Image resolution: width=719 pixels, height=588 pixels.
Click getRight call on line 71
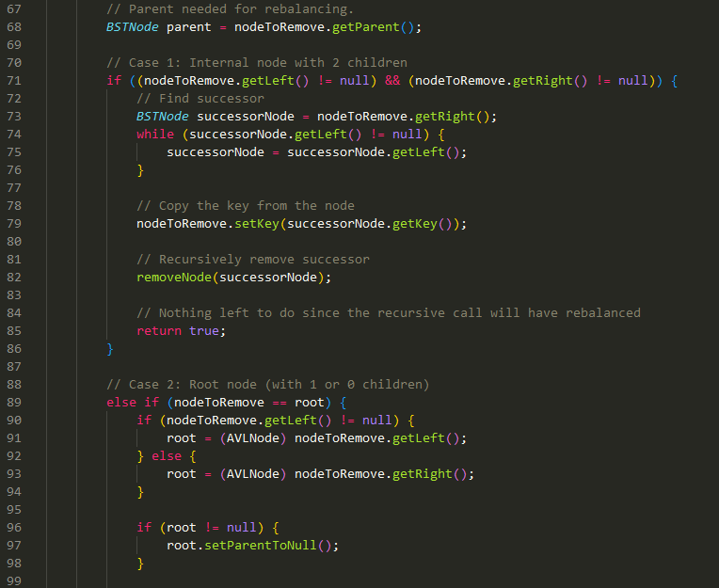point(542,81)
